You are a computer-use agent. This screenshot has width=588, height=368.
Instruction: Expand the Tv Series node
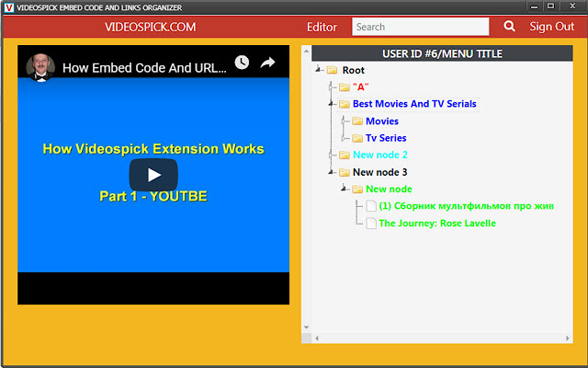click(x=344, y=138)
